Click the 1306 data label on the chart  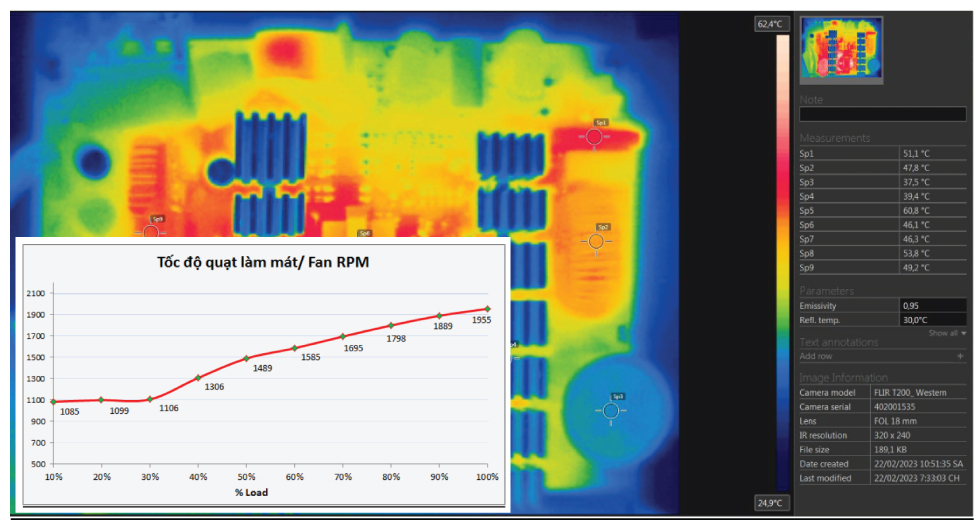214,387
